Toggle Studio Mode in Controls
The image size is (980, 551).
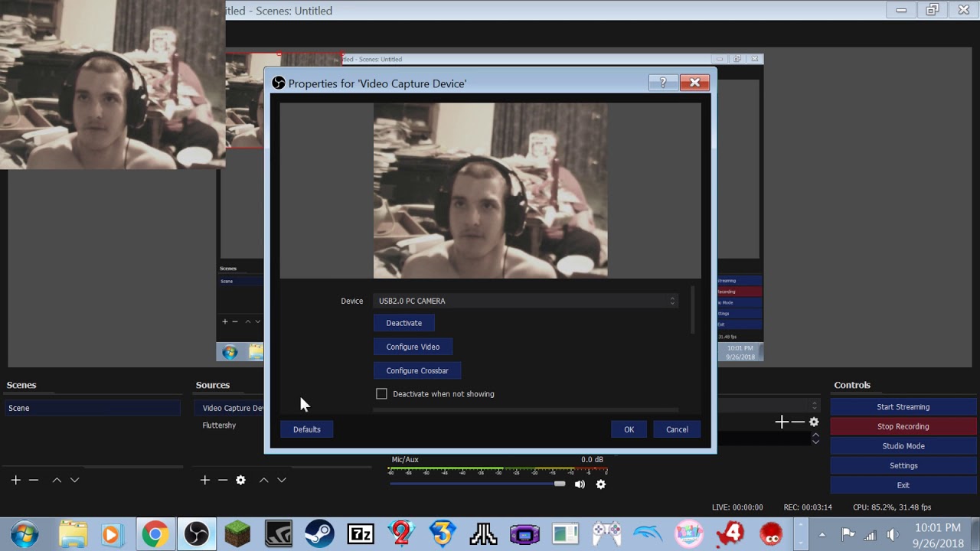[x=903, y=446]
